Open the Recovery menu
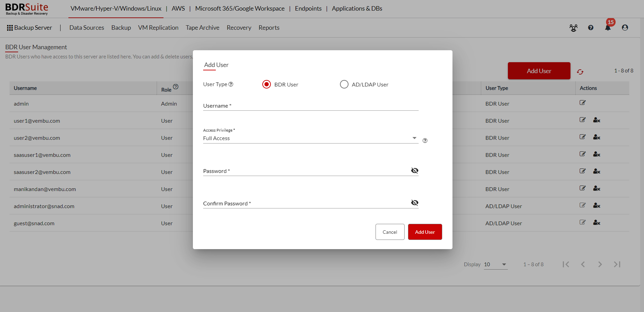This screenshot has width=644, height=312. tap(239, 28)
